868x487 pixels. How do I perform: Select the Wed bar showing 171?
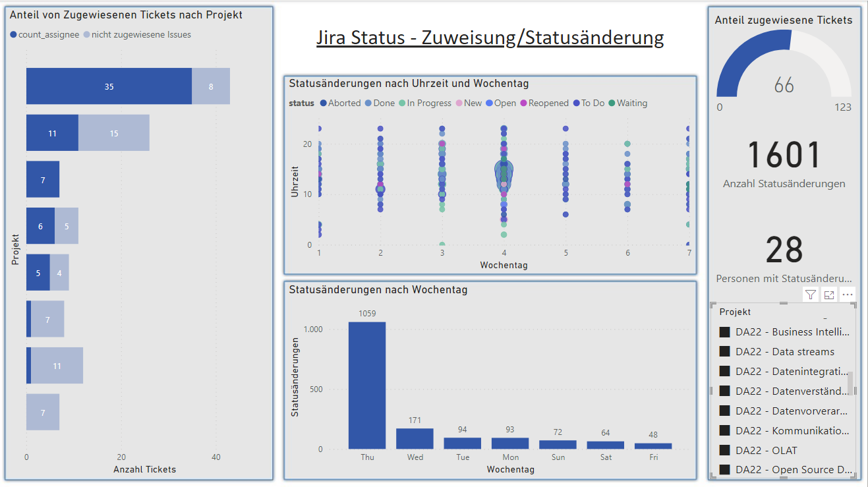pyautogui.click(x=415, y=439)
